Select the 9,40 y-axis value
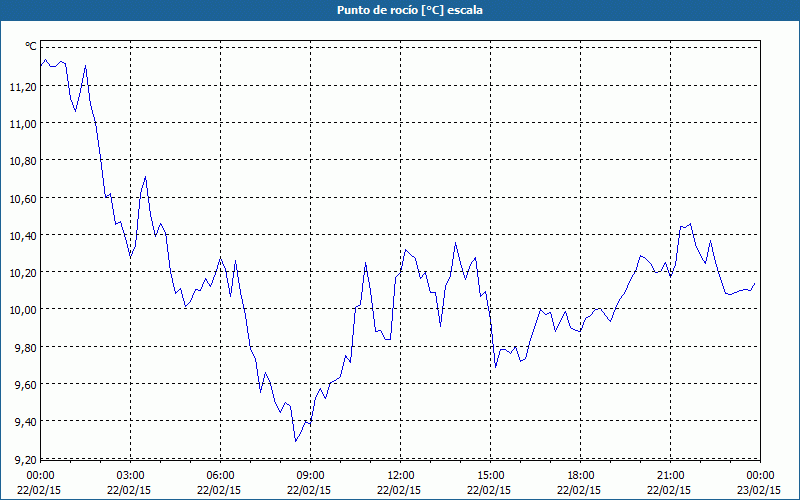The image size is (800, 500). (x=27, y=422)
